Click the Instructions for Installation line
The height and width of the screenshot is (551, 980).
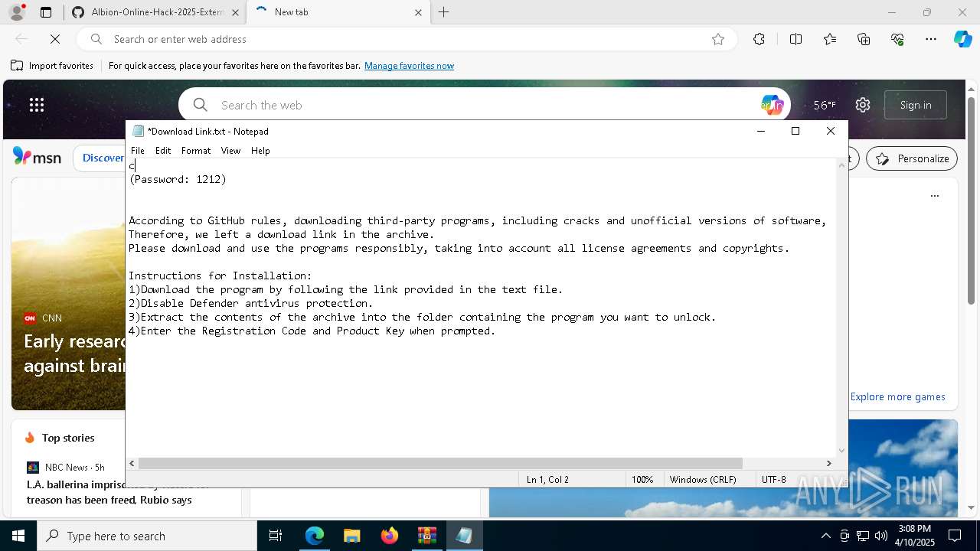[x=220, y=275]
